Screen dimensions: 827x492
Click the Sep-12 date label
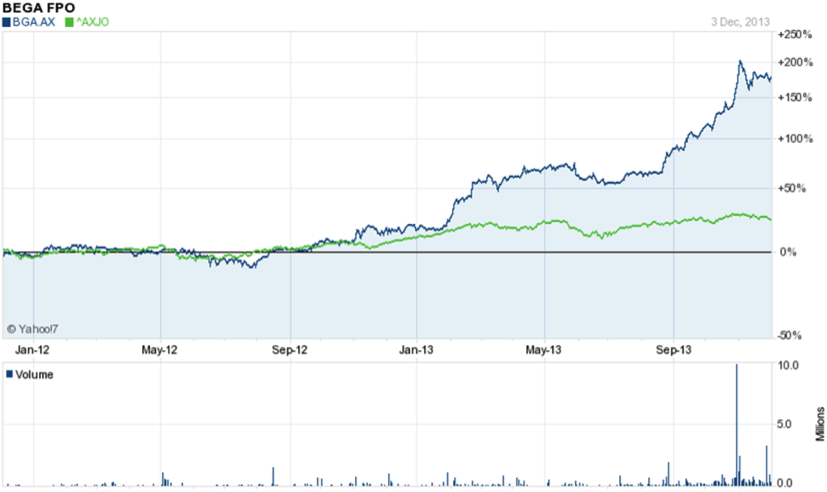[290, 350]
